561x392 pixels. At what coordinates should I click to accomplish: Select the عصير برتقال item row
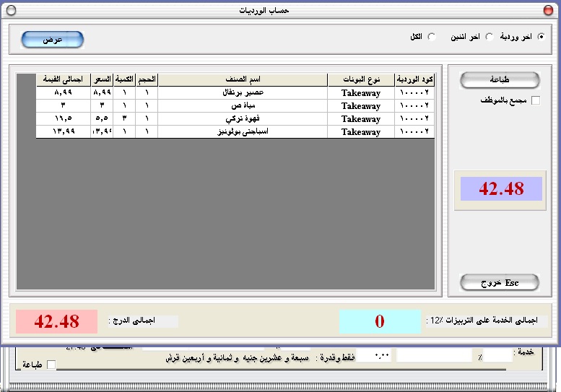tap(242, 92)
